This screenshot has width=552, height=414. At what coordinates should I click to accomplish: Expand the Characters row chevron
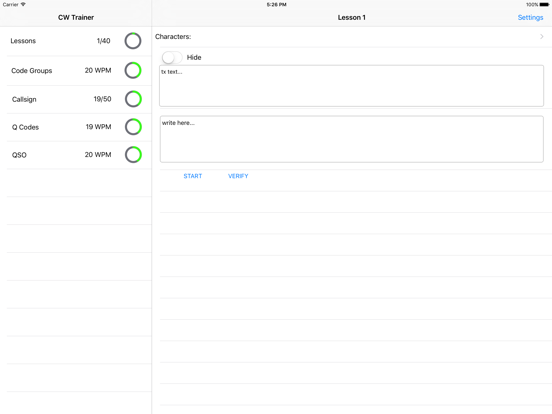(x=541, y=37)
